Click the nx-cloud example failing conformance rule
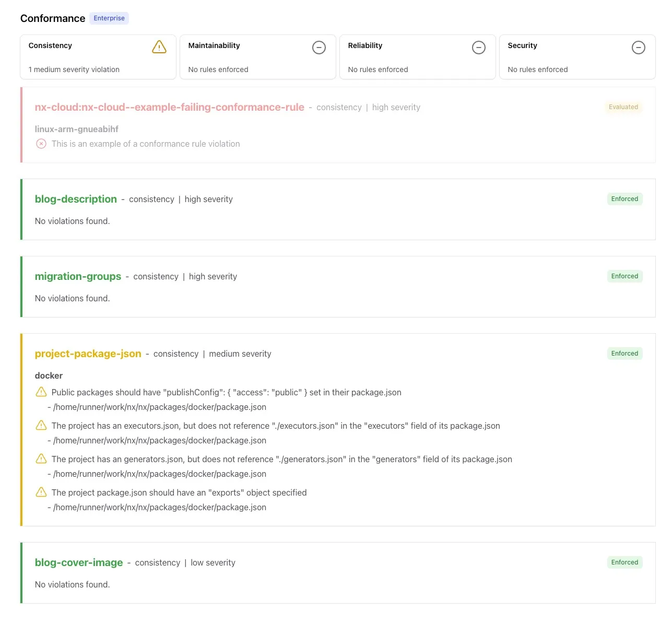 (169, 107)
